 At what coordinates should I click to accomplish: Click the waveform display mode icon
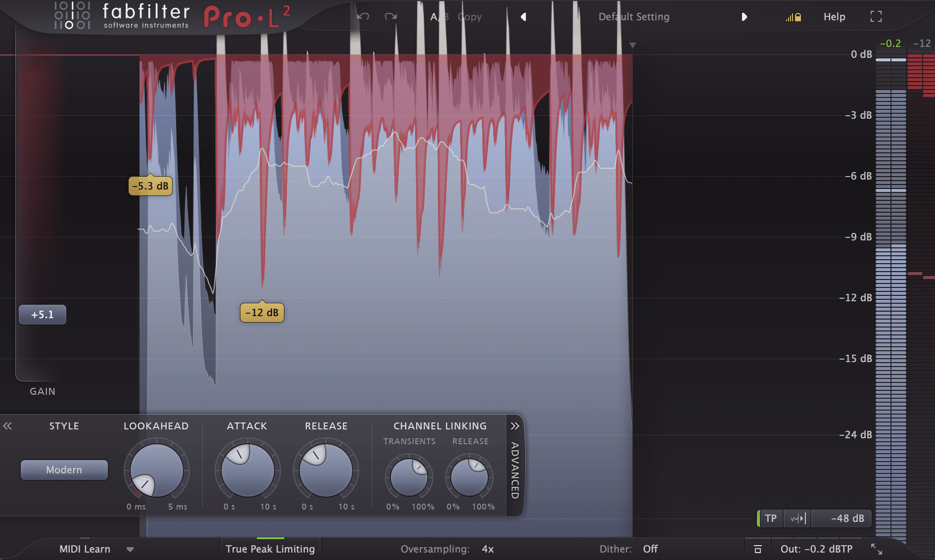[798, 518]
